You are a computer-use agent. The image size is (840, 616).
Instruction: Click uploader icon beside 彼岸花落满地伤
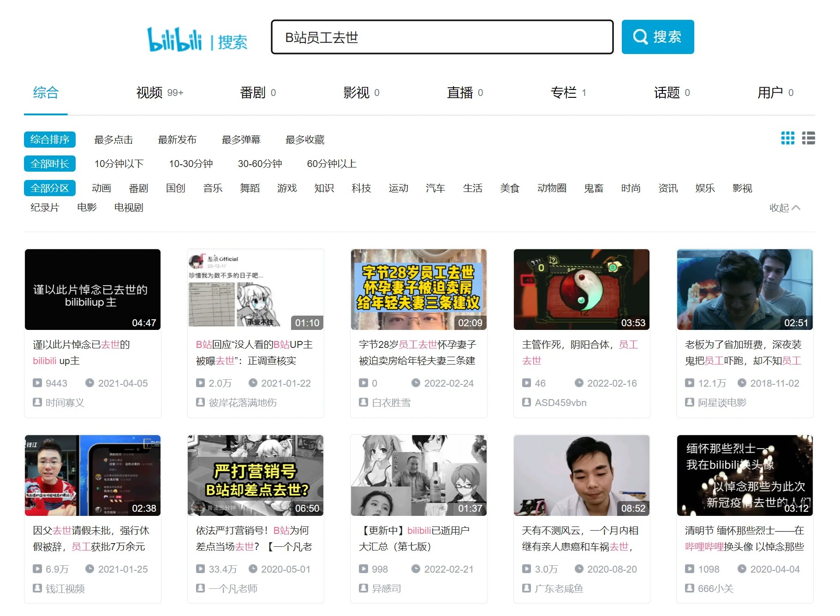coord(200,402)
